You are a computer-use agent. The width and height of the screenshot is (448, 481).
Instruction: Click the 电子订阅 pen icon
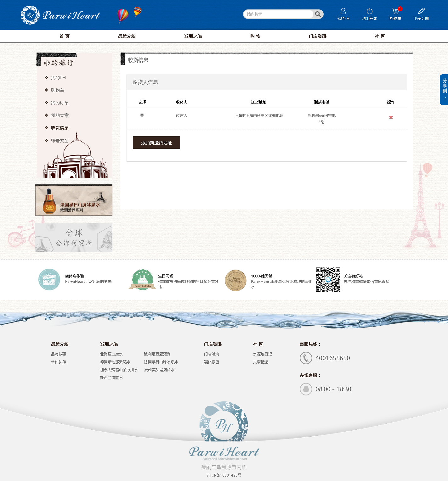[x=421, y=11]
